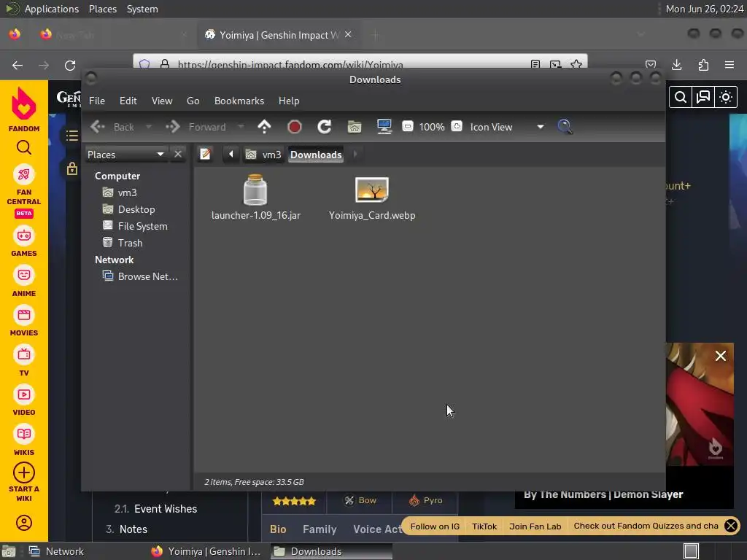747x560 pixels.
Task: Reload the Downloads folder view
Action: click(325, 127)
